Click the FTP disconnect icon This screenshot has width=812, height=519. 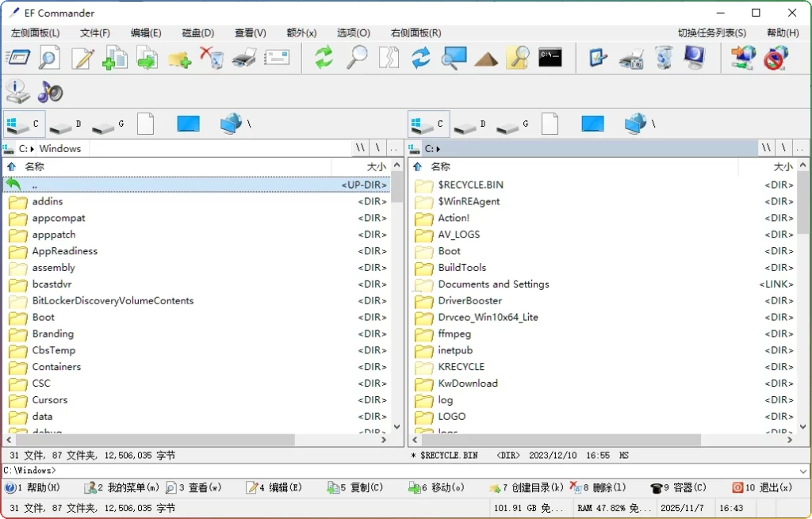[775, 57]
